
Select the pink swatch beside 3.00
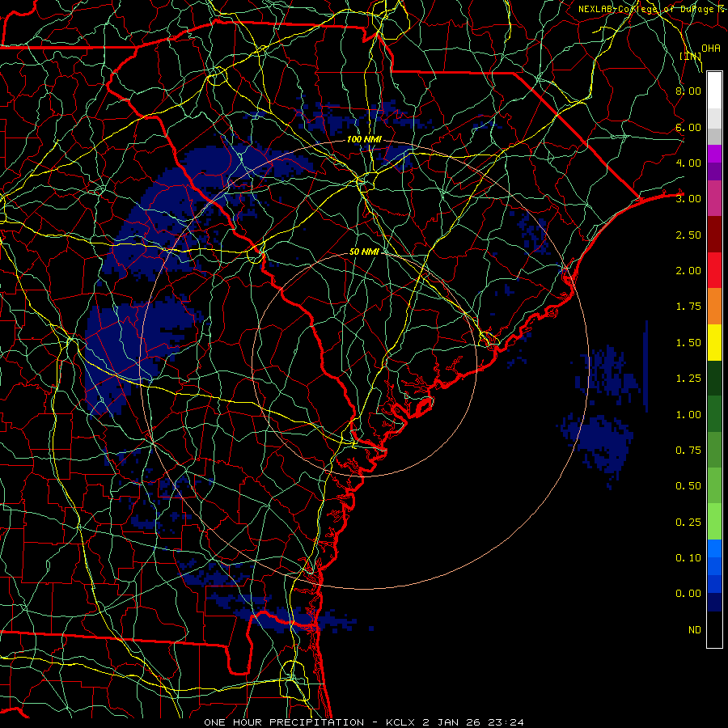714,198
